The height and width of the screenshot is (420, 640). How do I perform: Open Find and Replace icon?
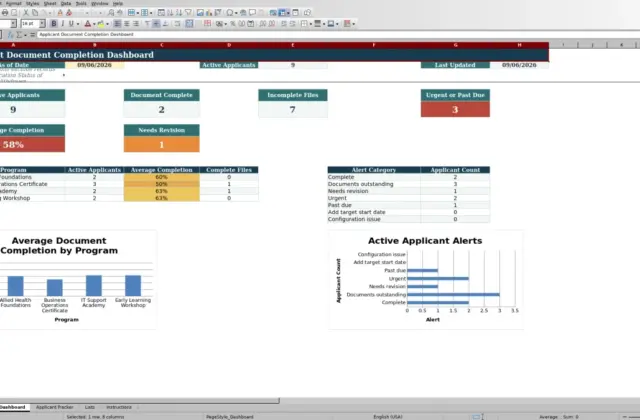pyautogui.click(x=111, y=13)
